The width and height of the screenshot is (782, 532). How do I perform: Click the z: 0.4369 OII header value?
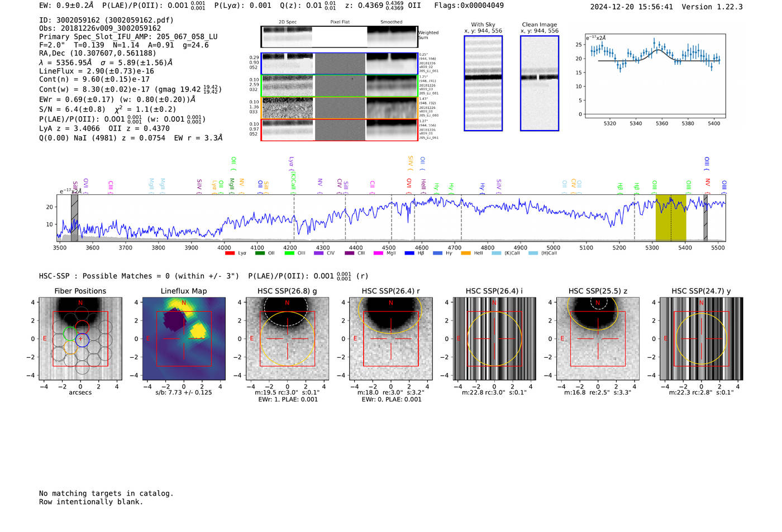383,6
